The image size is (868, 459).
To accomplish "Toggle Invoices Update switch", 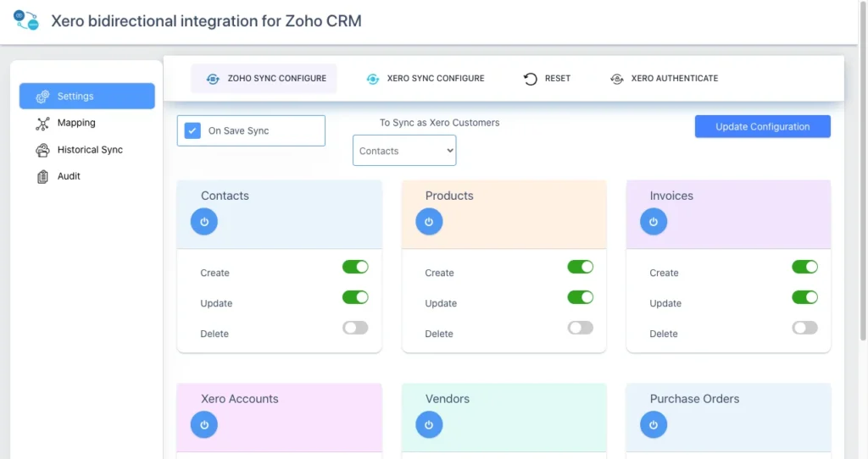I will pos(805,297).
